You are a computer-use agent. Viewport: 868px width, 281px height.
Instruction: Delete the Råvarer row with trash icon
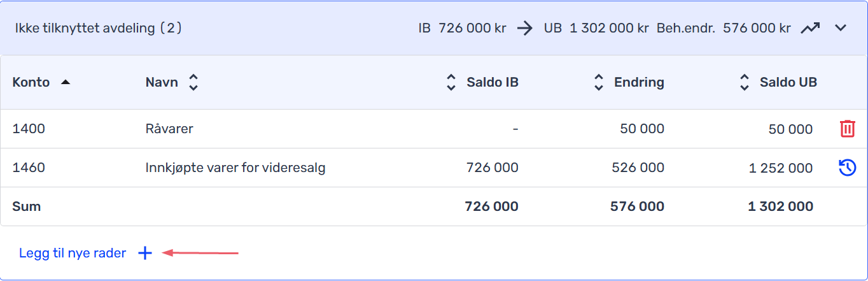point(847,129)
